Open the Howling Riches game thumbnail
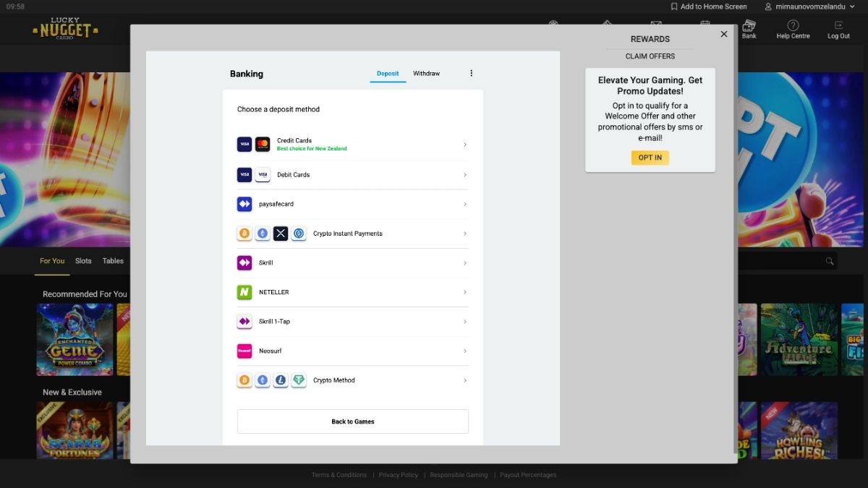868x488 pixels. point(800,431)
